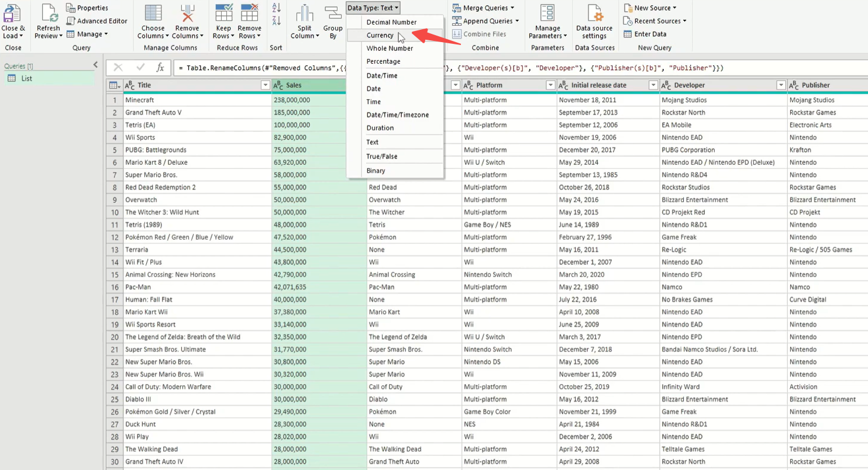
Task: Click the Close & Load icon
Action: point(12,13)
